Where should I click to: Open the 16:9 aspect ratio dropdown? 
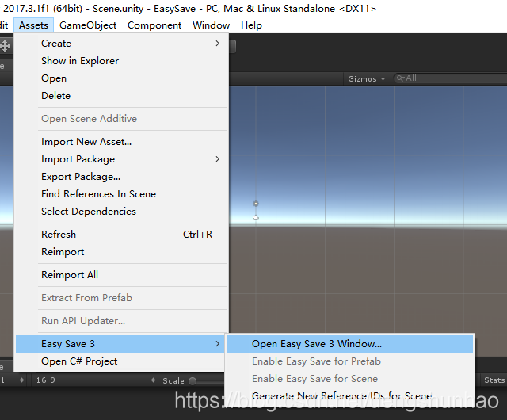[95, 380]
